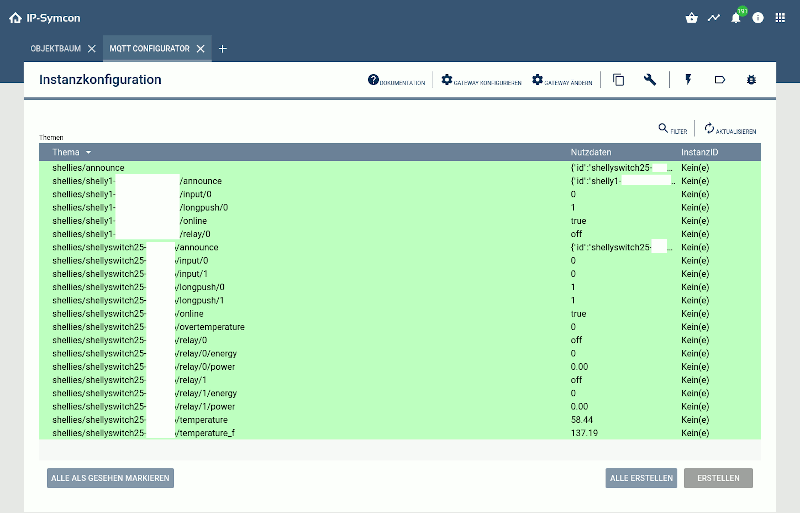Click the duplicate copy icon
Viewport: 800px width, 513px height.
click(x=618, y=80)
